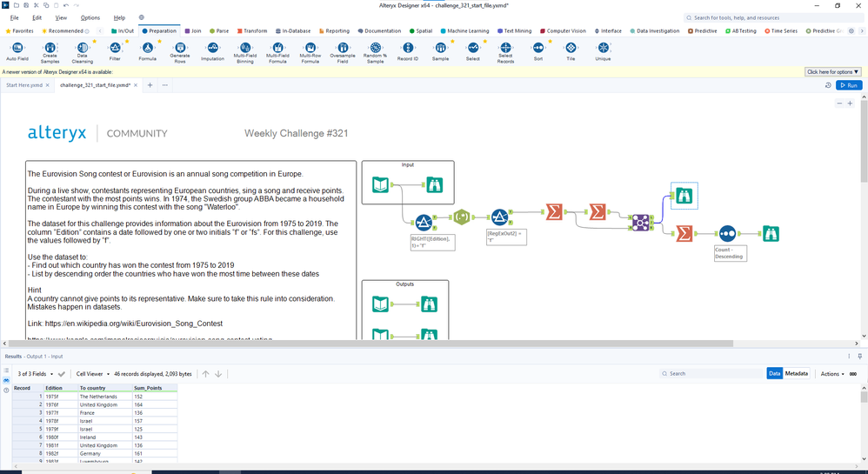Viewport: 868px width, 474px height.
Task: Open Results panel vertical dots menu
Action: click(x=849, y=356)
